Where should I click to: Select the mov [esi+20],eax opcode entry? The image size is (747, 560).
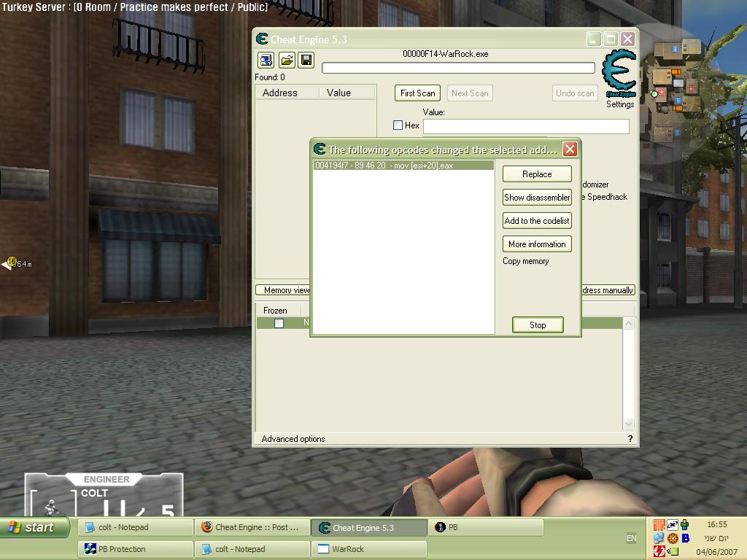[x=403, y=166]
